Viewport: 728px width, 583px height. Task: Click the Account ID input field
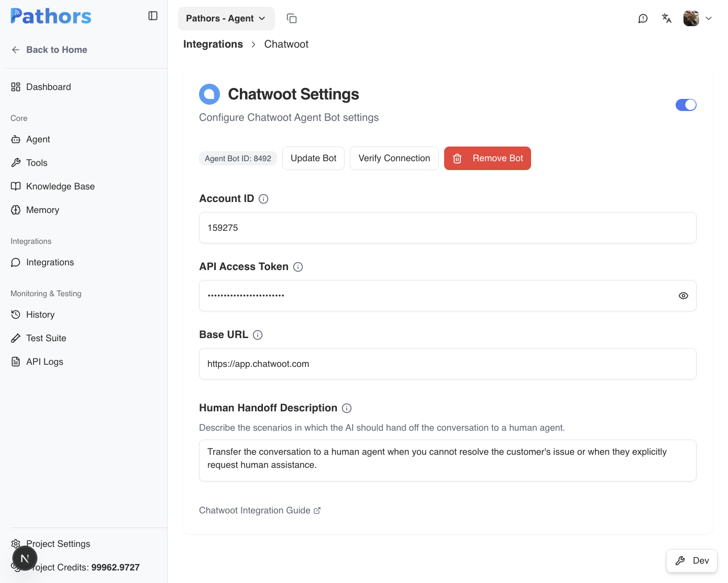[448, 228]
